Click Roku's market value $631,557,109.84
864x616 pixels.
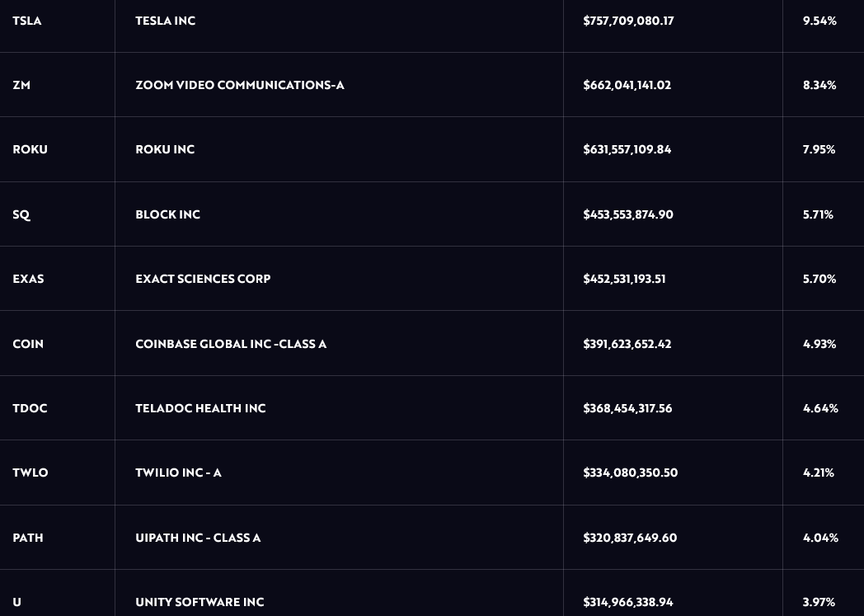pyautogui.click(x=627, y=149)
